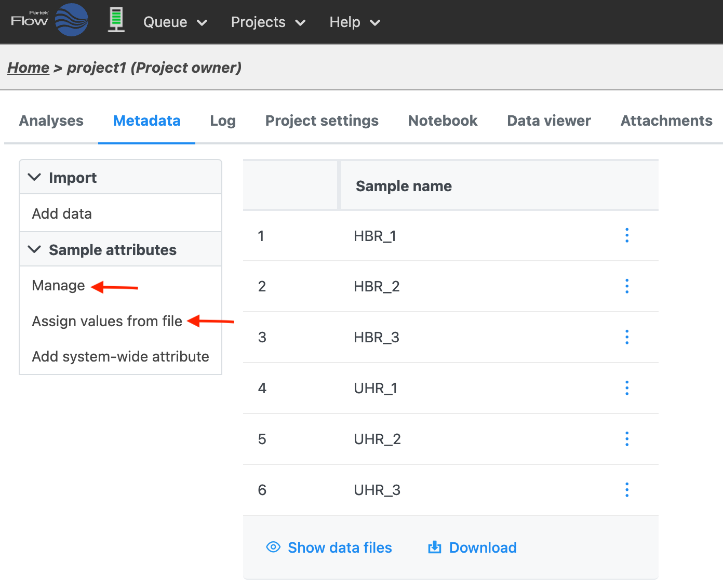Open three-dot menu for sample UHR_2

[627, 439]
